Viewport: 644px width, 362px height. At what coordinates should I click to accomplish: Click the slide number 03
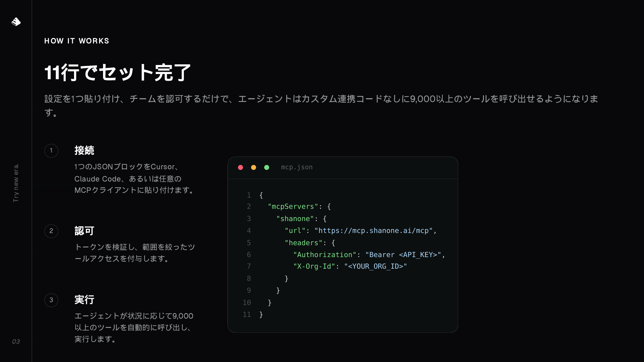coord(16,341)
